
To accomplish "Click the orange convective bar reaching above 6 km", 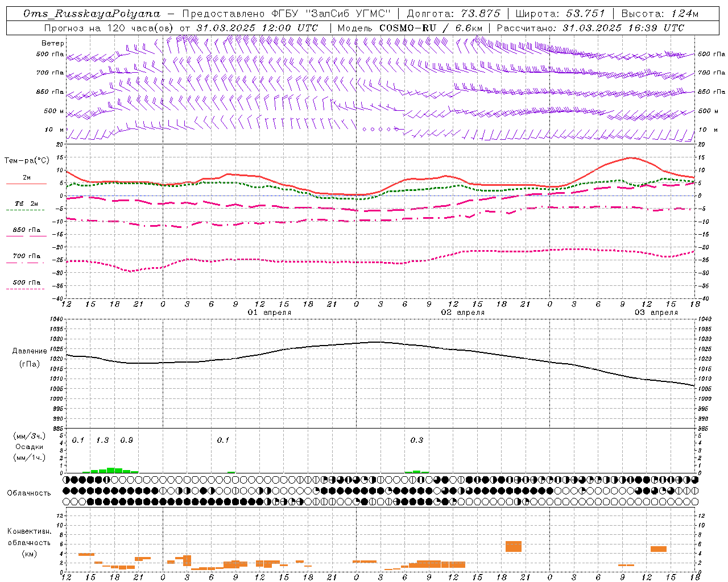I will pos(514,546).
